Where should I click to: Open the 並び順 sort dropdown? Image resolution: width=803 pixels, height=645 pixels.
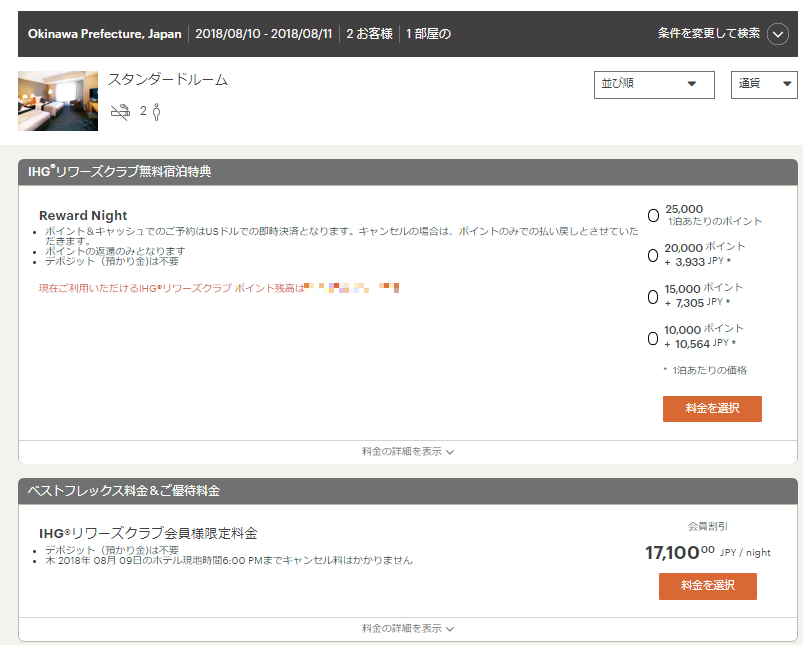pos(654,84)
